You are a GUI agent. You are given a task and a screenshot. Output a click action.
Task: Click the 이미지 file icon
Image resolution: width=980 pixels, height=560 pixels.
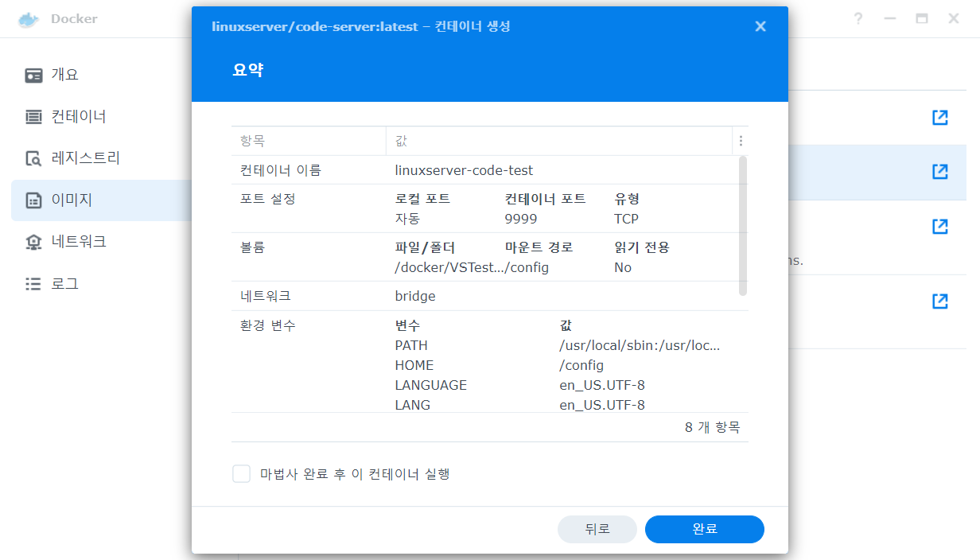pyautogui.click(x=33, y=200)
